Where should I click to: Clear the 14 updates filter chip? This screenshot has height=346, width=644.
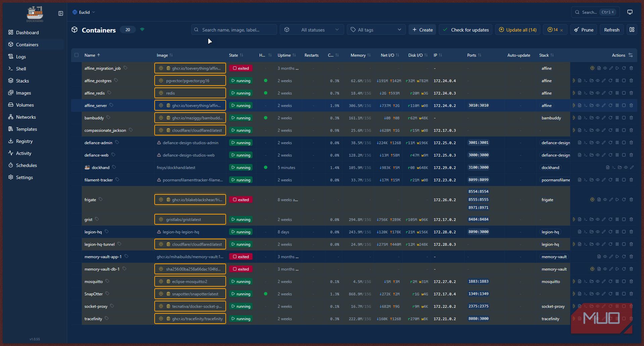561,30
